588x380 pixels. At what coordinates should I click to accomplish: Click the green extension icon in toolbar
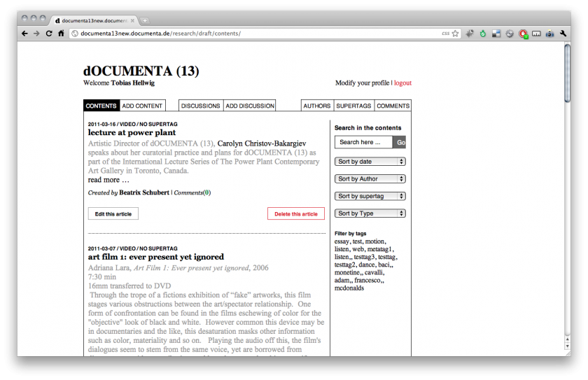point(483,34)
